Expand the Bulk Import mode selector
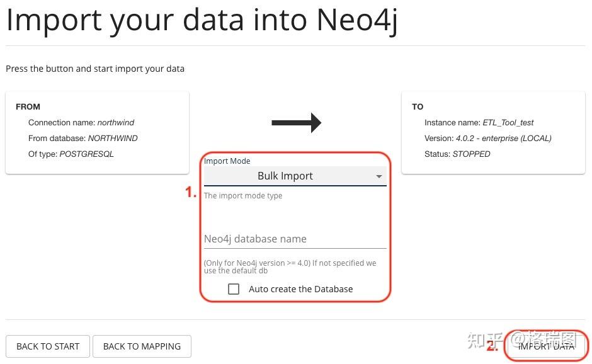This screenshot has width=592, height=364. pos(295,176)
